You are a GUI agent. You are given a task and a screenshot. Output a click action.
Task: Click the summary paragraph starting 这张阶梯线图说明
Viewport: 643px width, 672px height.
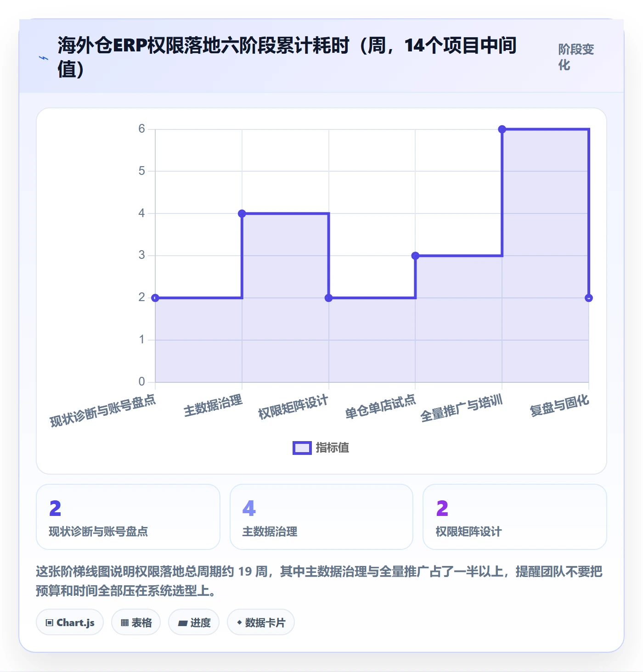[319, 581]
